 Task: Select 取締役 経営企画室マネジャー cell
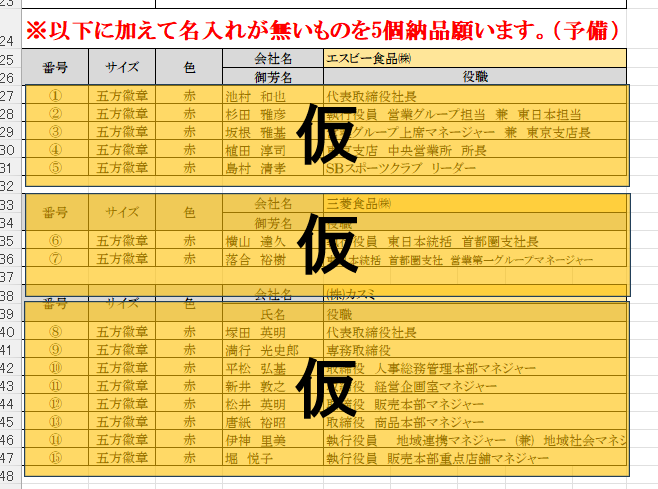[x=475, y=386]
